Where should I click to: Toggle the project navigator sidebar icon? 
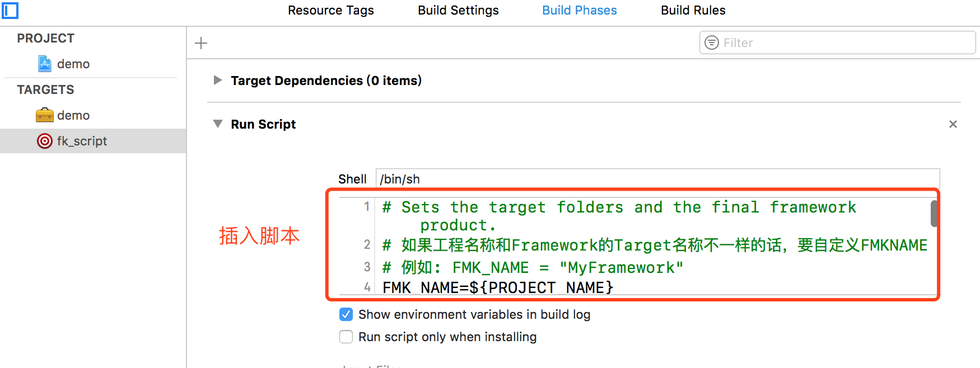[10, 10]
